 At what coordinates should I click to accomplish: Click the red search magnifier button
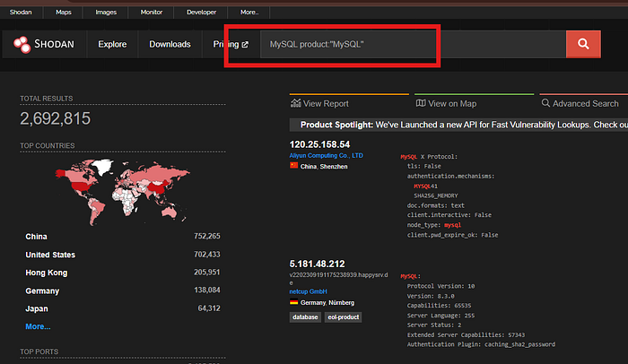tap(583, 44)
